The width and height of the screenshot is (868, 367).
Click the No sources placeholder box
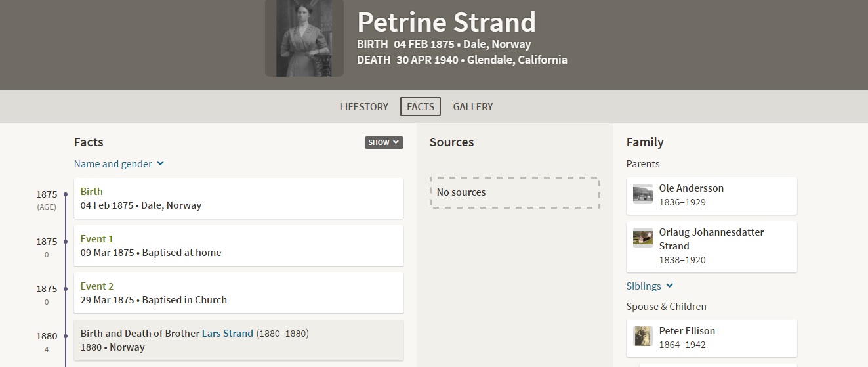pyautogui.click(x=515, y=192)
